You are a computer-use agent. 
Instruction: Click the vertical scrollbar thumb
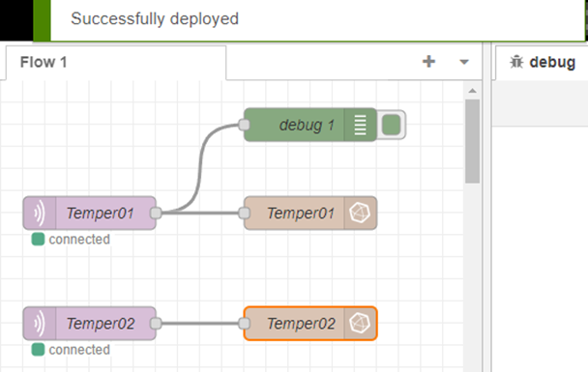472,141
